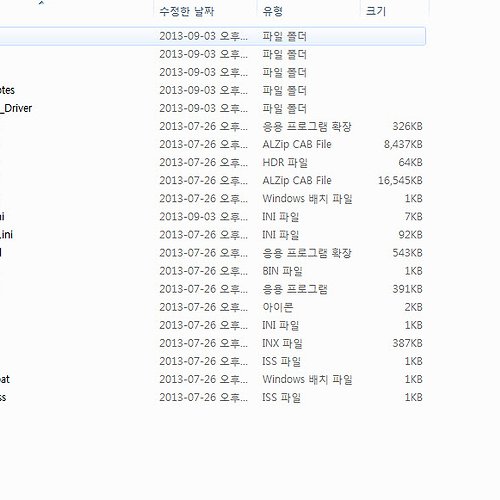
Task: Select the 1KB BIN 파일 row
Action: pyautogui.click(x=212, y=271)
